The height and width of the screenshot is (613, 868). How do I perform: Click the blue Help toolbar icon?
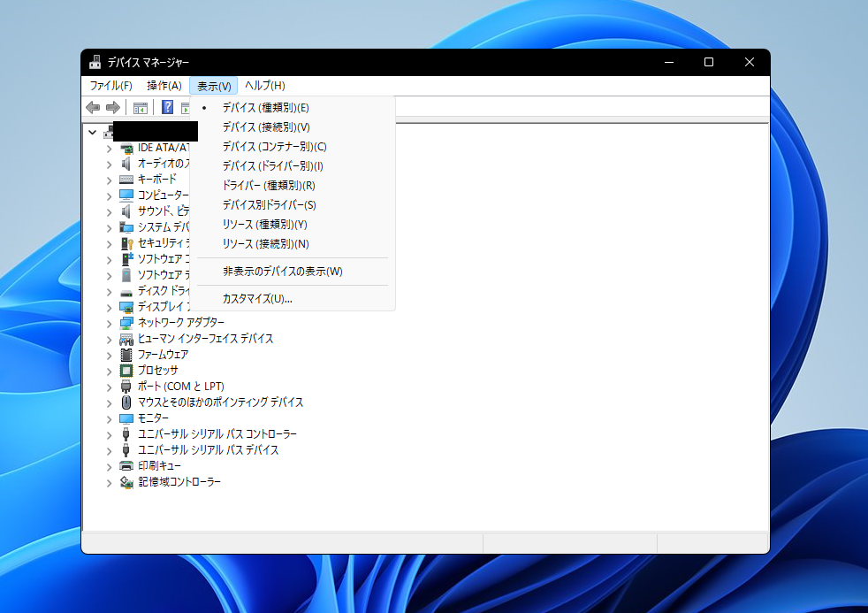coord(167,107)
